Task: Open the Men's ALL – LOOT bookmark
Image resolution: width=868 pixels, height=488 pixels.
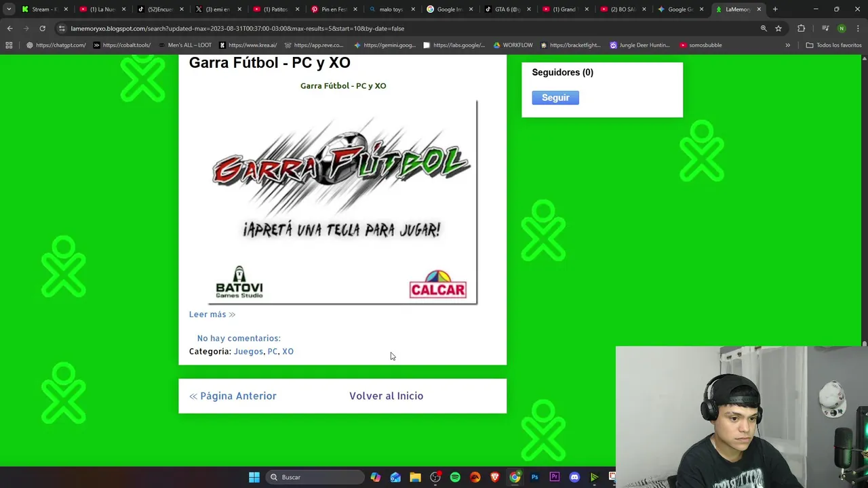Action: (x=184, y=45)
